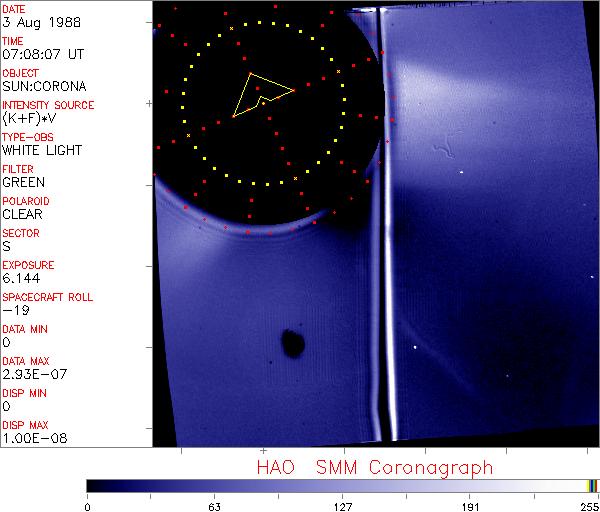
Task: Click the POLAROID label
Action: click(25, 201)
